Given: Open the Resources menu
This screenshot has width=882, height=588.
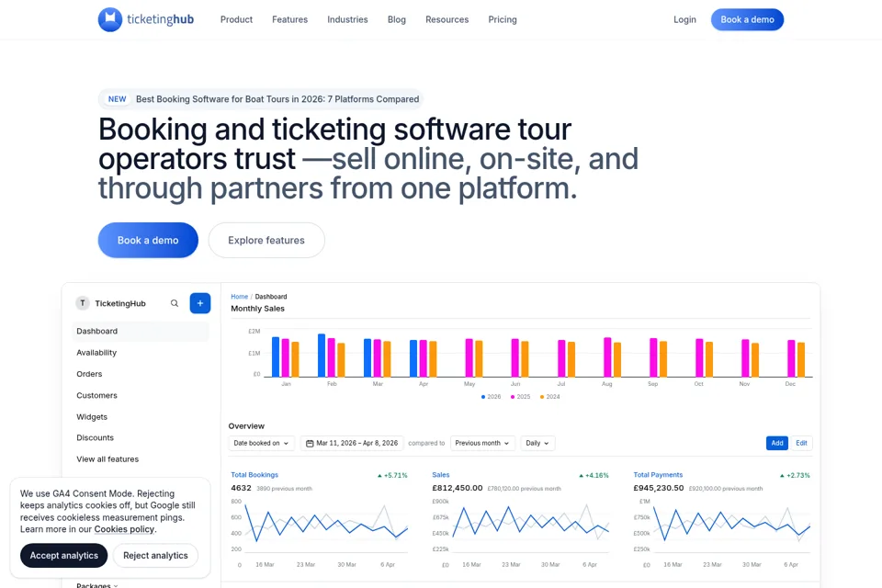Looking at the screenshot, I should (447, 19).
